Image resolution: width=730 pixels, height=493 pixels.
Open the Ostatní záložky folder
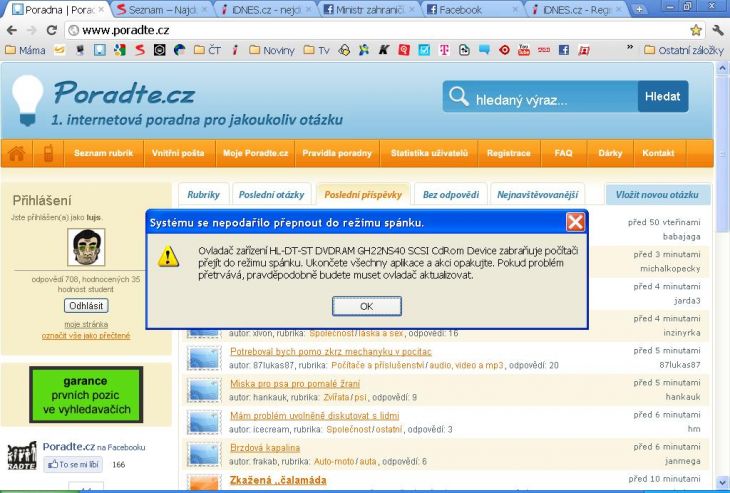(x=684, y=50)
